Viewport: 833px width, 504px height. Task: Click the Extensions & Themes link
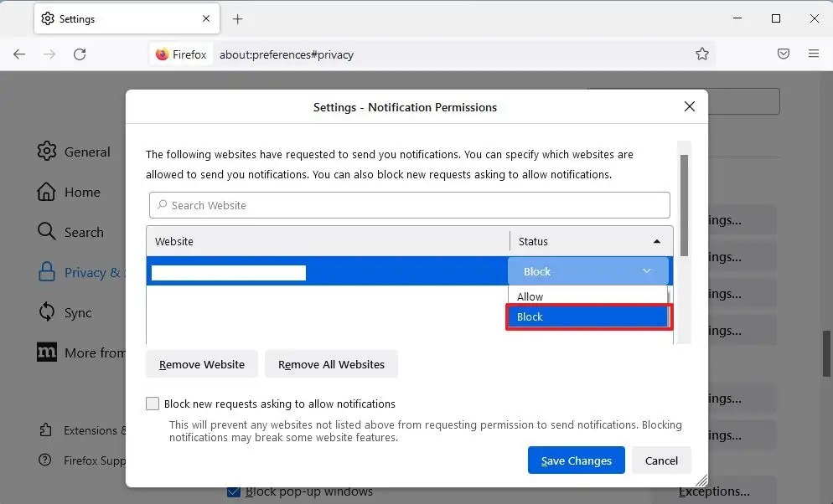click(x=82, y=430)
